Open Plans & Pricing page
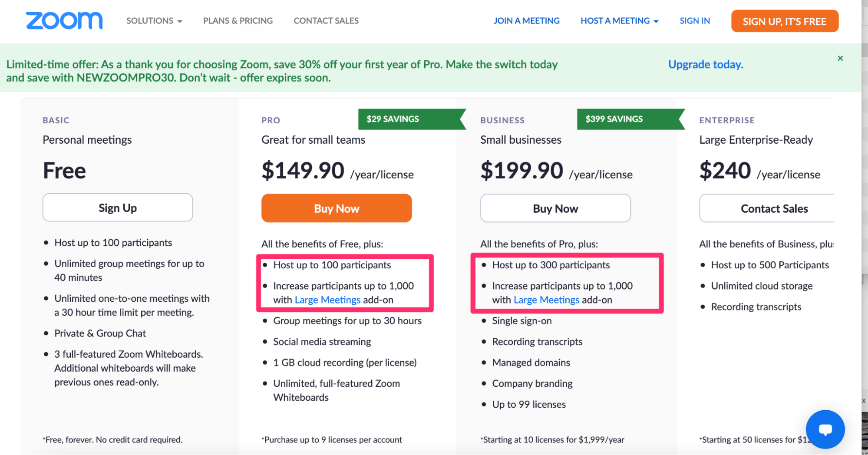This screenshot has height=455, width=868. 238,21
